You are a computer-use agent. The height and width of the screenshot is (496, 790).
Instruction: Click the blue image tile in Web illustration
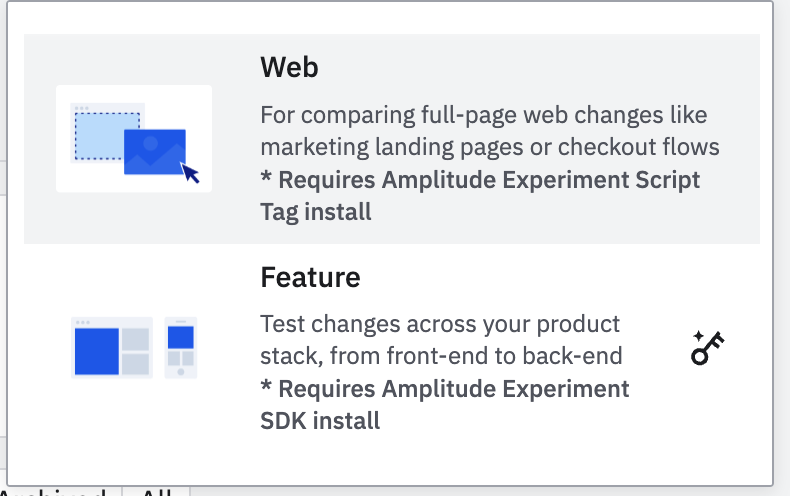tap(155, 151)
